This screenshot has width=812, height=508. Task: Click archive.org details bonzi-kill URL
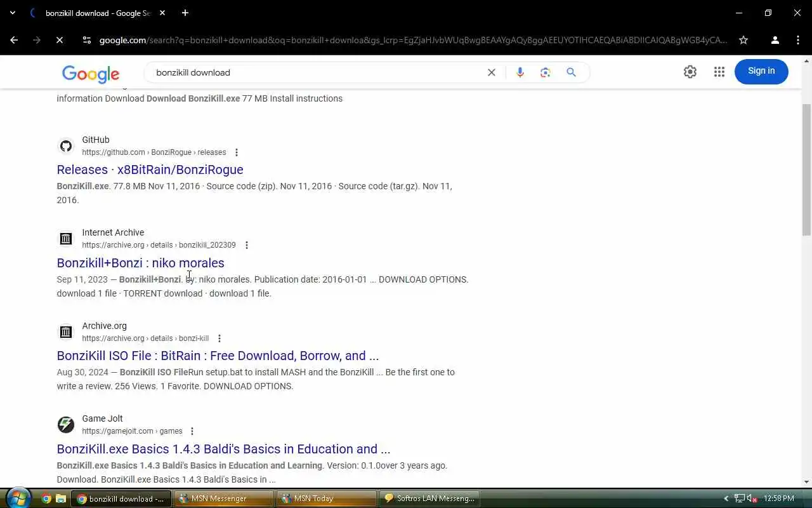(145, 338)
